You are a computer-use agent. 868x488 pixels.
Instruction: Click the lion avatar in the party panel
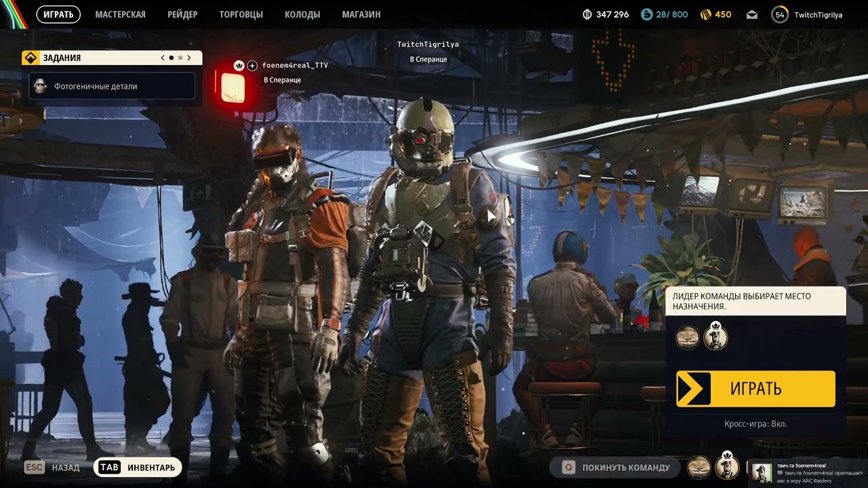[688, 338]
